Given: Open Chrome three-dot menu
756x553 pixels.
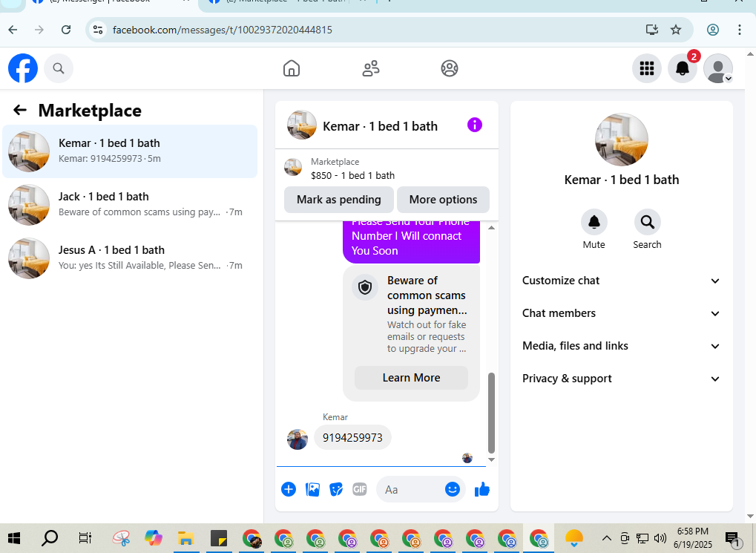Looking at the screenshot, I should 739,30.
